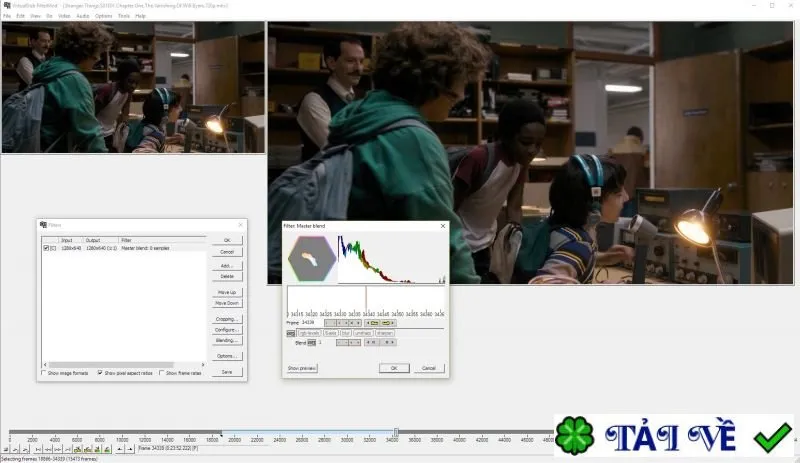The height and width of the screenshot is (463, 800).
Task: Click the timeline slider handle near frame 34000
Action: [x=396, y=432]
